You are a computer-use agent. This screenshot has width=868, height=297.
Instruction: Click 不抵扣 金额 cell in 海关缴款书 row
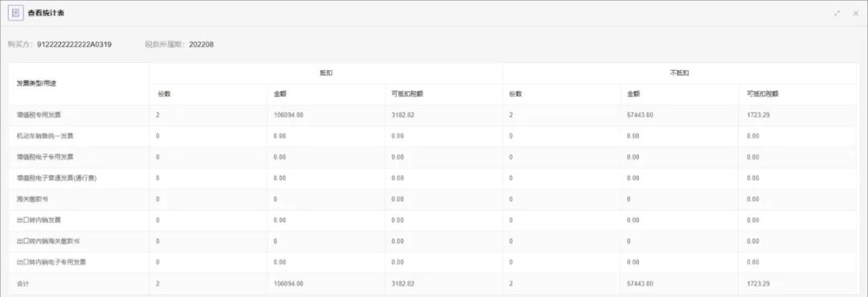629,199
